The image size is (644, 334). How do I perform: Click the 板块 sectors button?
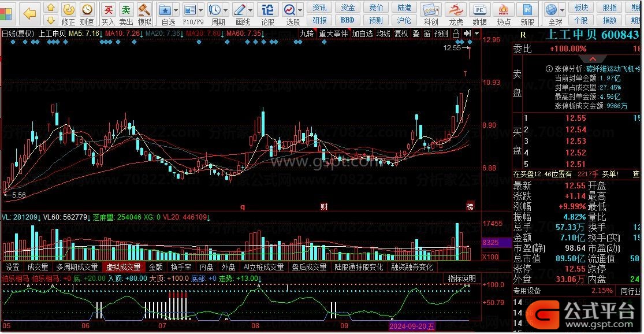(x=581, y=8)
